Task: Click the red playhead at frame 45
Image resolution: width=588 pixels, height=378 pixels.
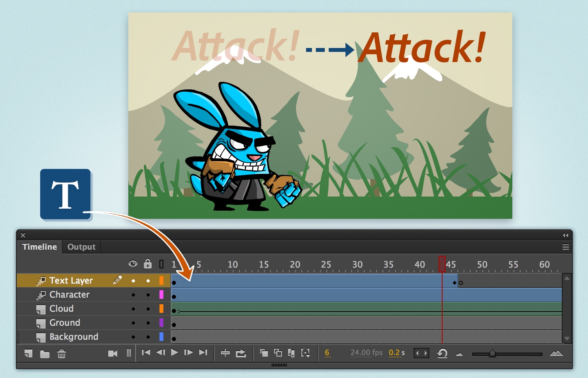Action: coord(443,264)
